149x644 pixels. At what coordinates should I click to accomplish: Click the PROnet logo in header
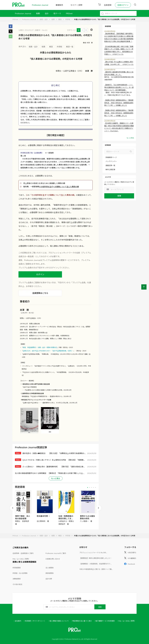click(x=19, y=5)
